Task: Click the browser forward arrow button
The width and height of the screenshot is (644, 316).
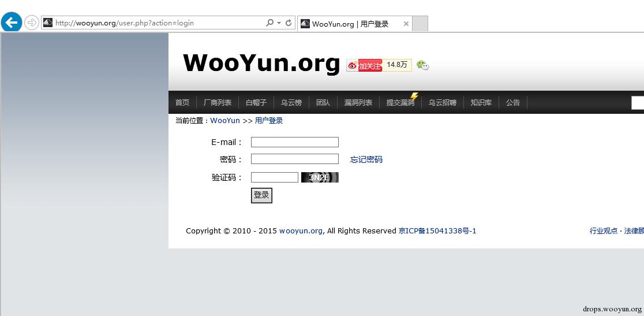Action: coord(32,23)
